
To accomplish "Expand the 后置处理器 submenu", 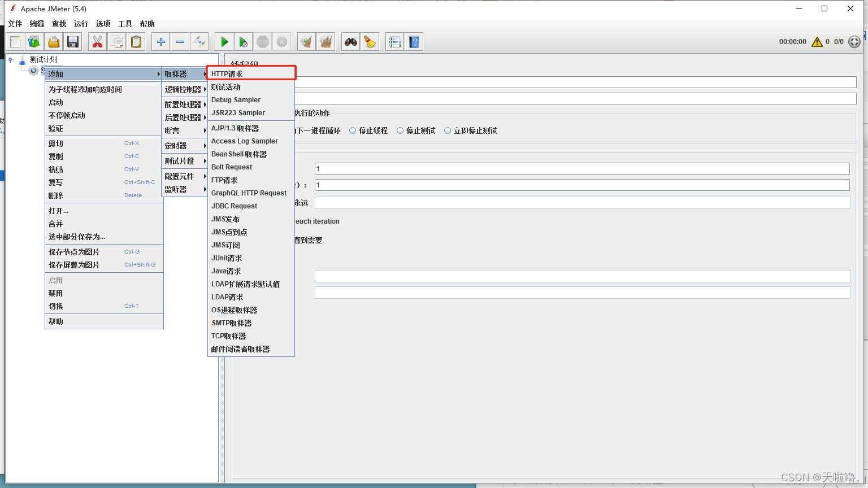I will (185, 117).
